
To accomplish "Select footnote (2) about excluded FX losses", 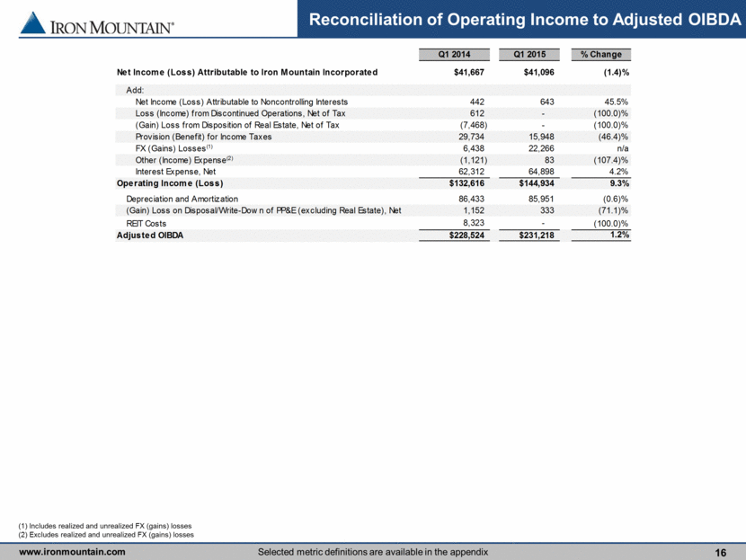I will click(106, 535).
